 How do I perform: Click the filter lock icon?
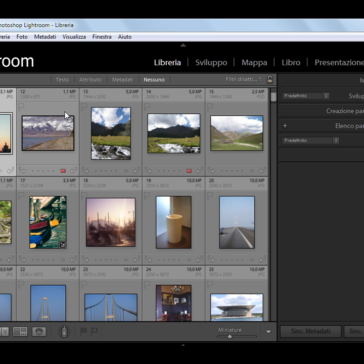point(270,79)
